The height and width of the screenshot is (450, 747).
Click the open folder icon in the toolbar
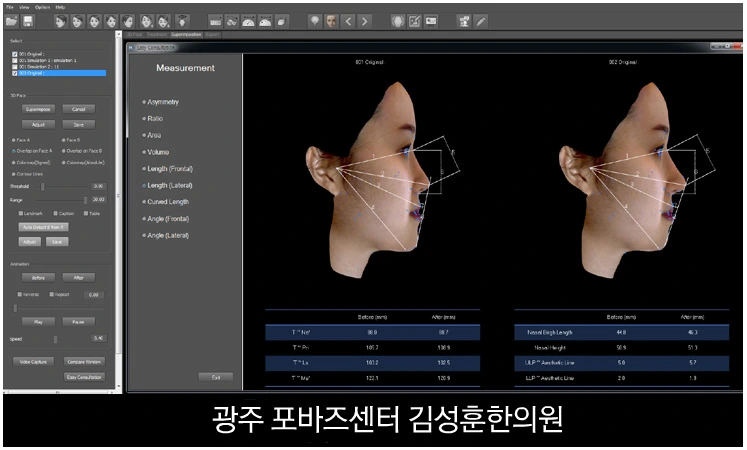click(x=12, y=21)
